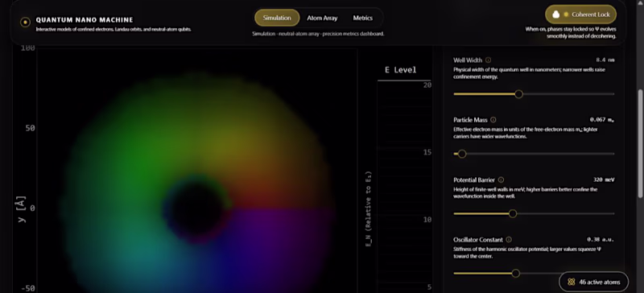Open the Oscillator Constant info icon
This screenshot has width=644, height=293.
tap(509, 240)
